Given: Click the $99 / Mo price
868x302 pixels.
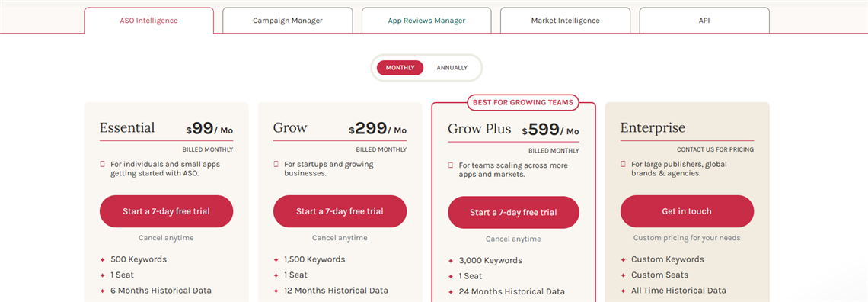Looking at the screenshot, I should pyautogui.click(x=210, y=129).
